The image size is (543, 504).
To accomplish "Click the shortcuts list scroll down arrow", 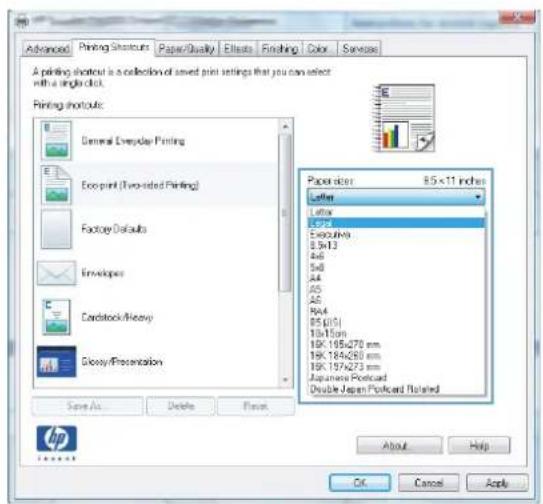I will [285, 379].
